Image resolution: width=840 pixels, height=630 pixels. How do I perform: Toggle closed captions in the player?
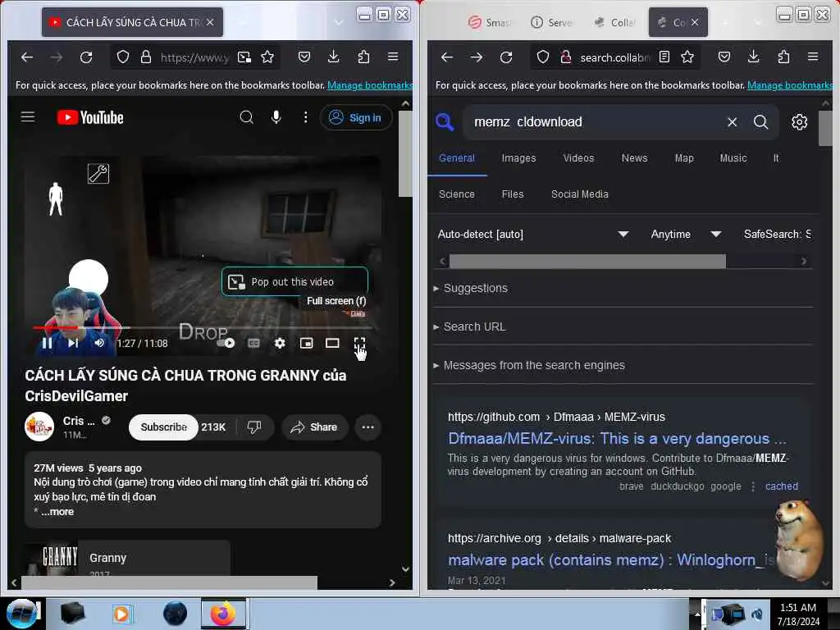253,343
